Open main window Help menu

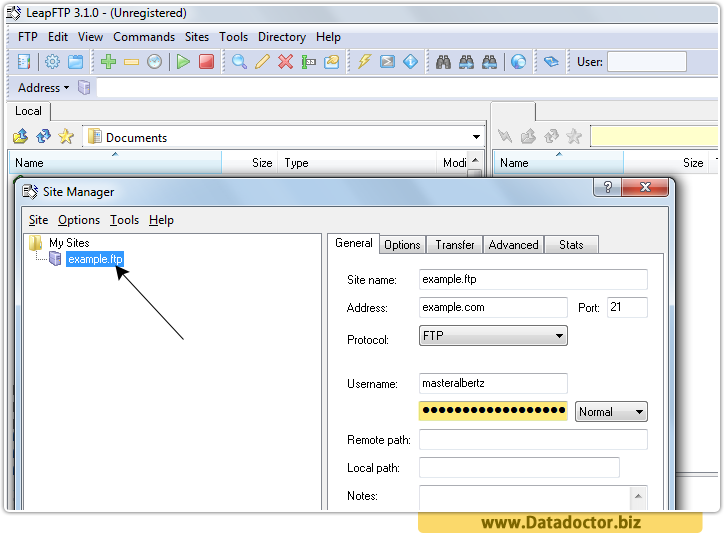[x=328, y=37]
